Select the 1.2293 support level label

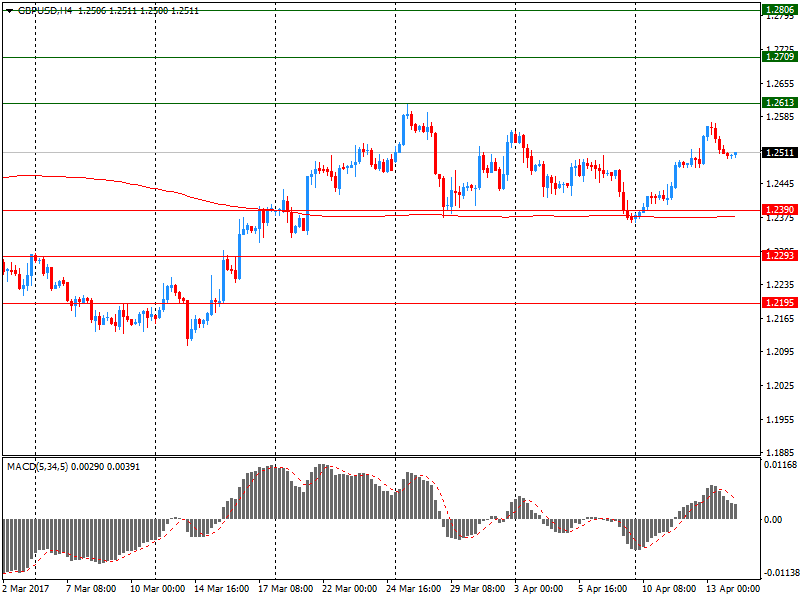[780, 256]
